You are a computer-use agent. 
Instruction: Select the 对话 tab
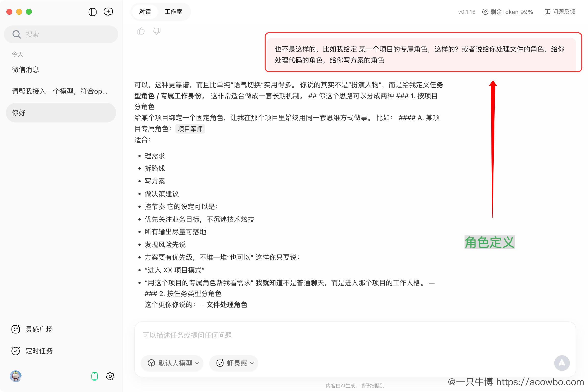tap(145, 12)
